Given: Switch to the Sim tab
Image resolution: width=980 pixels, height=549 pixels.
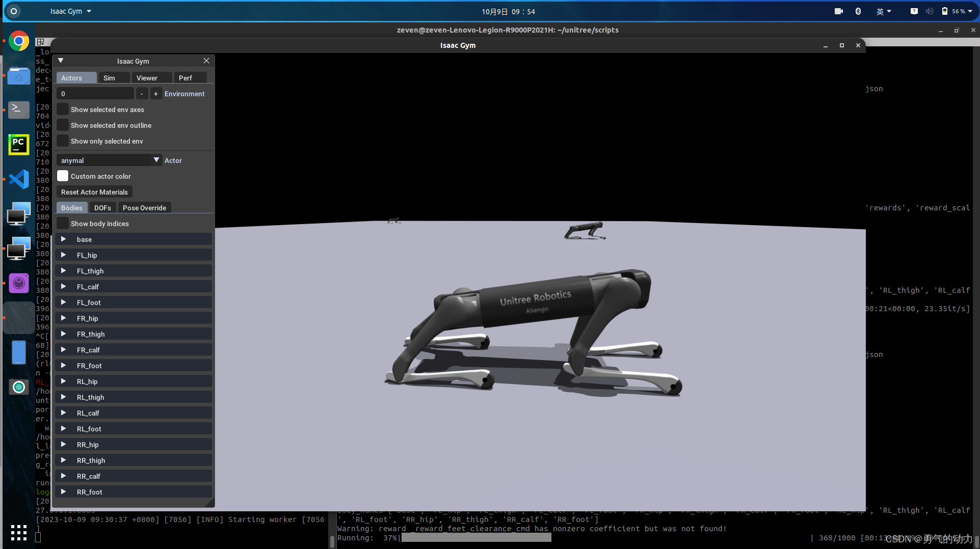Looking at the screenshot, I should pyautogui.click(x=114, y=78).
